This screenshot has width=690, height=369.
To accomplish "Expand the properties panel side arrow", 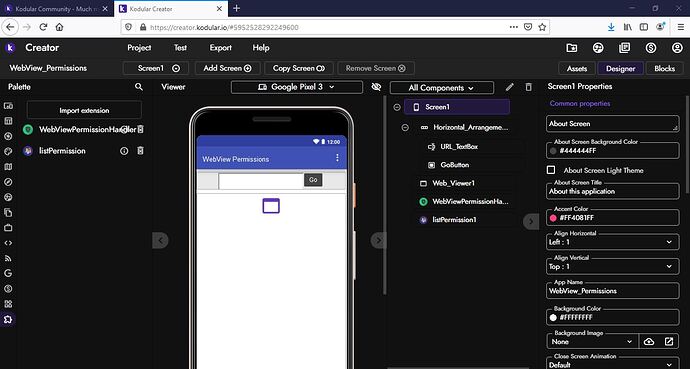I will [531, 221].
